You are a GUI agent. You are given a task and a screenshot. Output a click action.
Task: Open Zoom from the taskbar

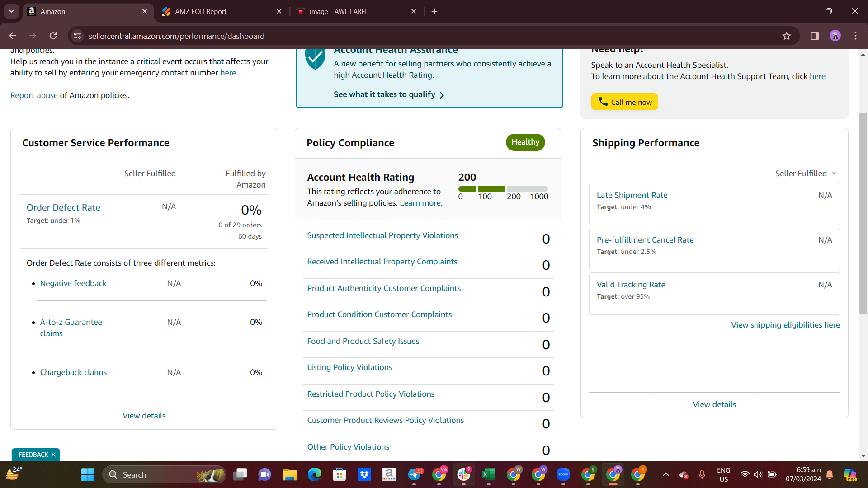563,474
